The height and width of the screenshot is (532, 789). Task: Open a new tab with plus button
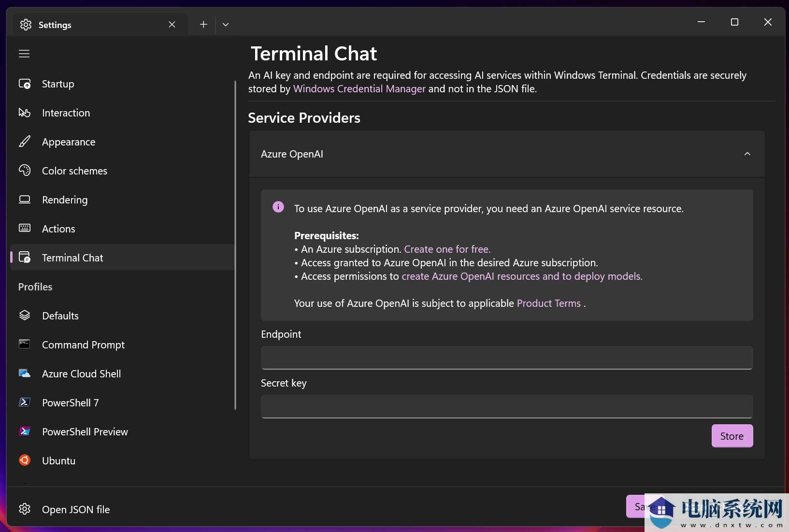pyautogui.click(x=203, y=24)
